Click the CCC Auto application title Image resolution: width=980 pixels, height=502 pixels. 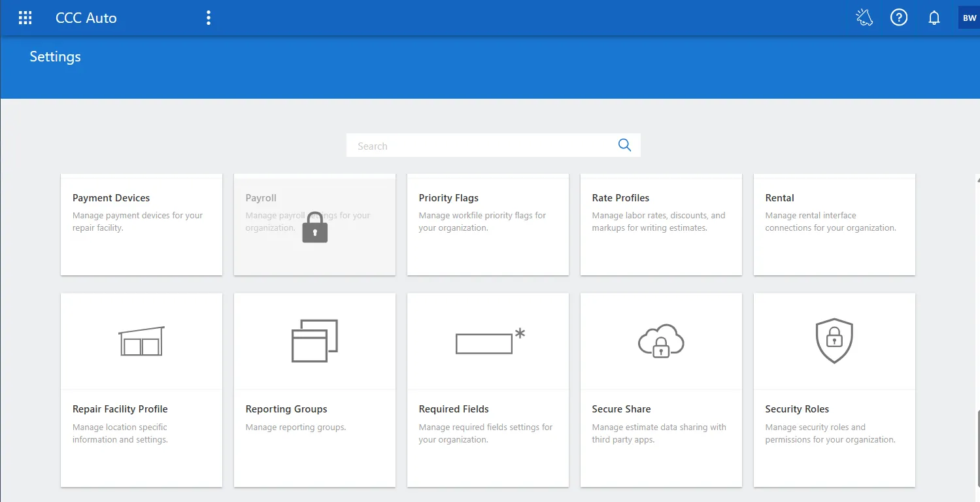point(86,18)
